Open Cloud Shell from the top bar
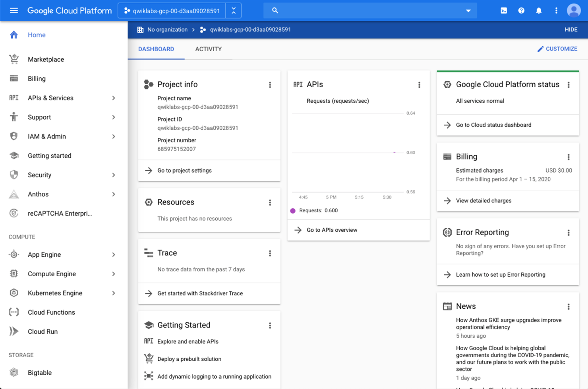 coord(503,10)
